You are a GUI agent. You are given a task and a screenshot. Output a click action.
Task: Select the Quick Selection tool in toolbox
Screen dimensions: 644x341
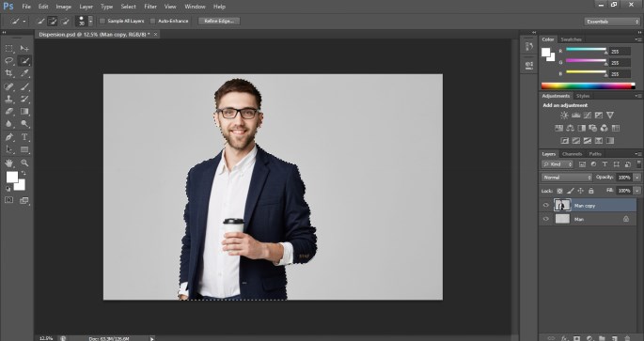(x=24, y=61)
